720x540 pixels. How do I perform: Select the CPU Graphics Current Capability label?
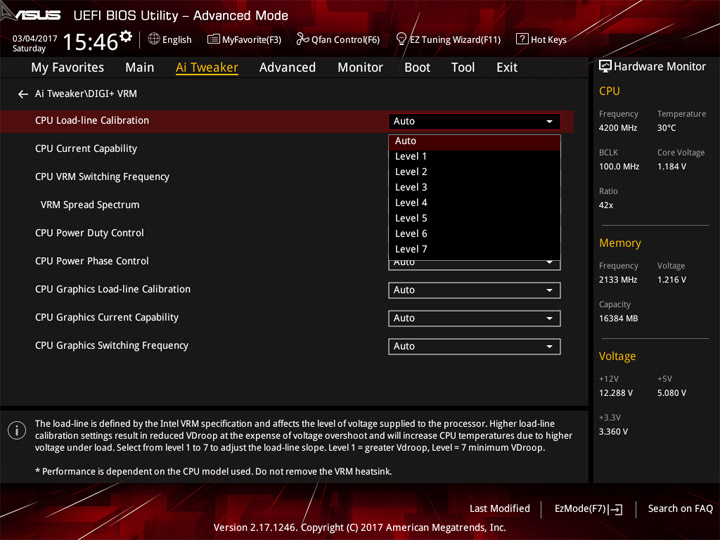(107, 317)
